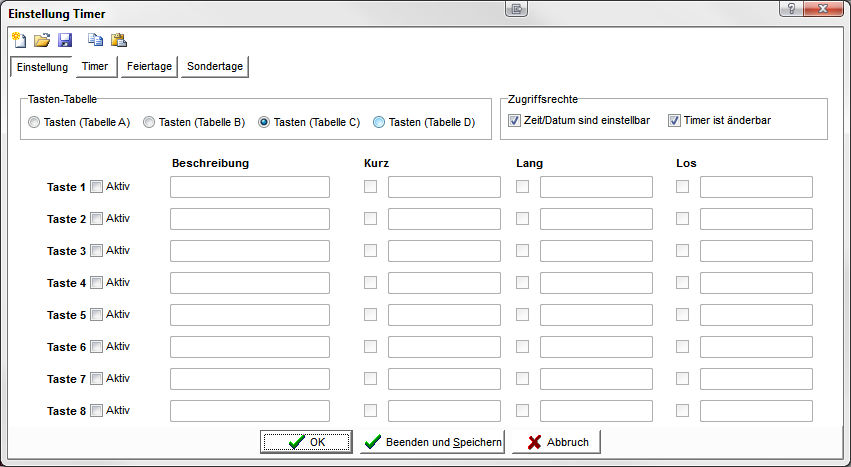Click the Paste clipboard icon
The image size is (851, 467).
(119, 41)
